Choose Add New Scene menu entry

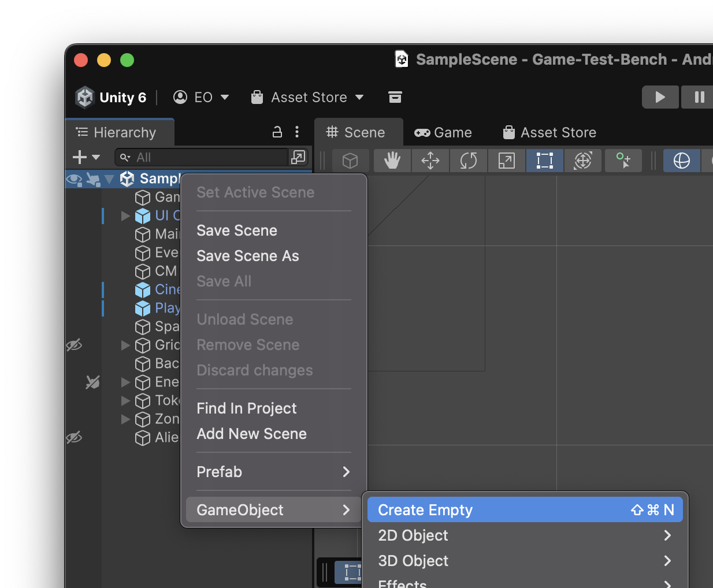pos(252,434)
